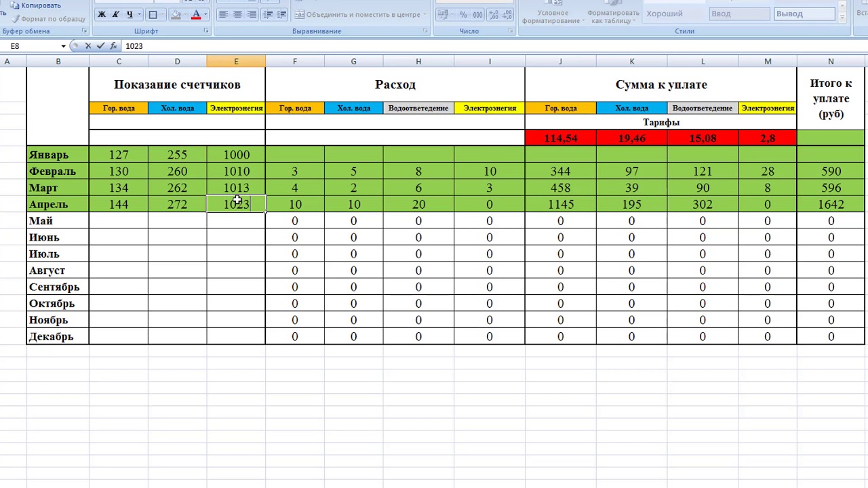Apply fill color bucket
The width and height of the screenshot is (868, 488).
(176, 14)
